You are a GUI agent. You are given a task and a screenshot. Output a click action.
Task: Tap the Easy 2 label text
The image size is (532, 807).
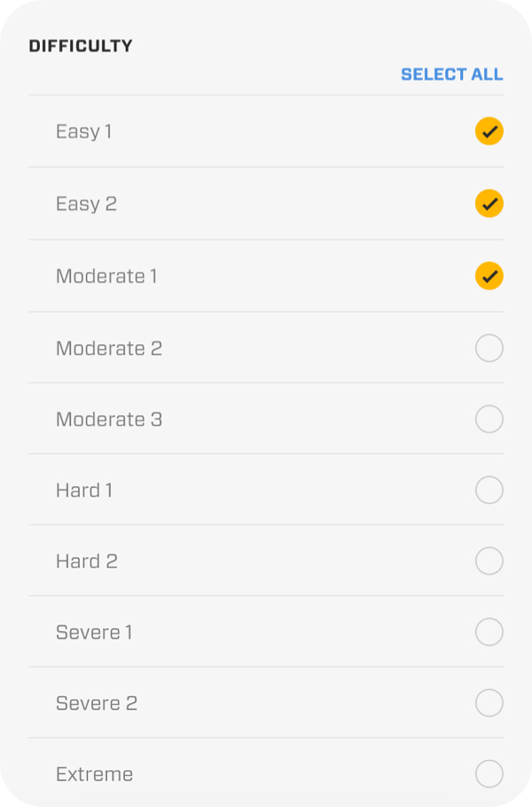86,204
